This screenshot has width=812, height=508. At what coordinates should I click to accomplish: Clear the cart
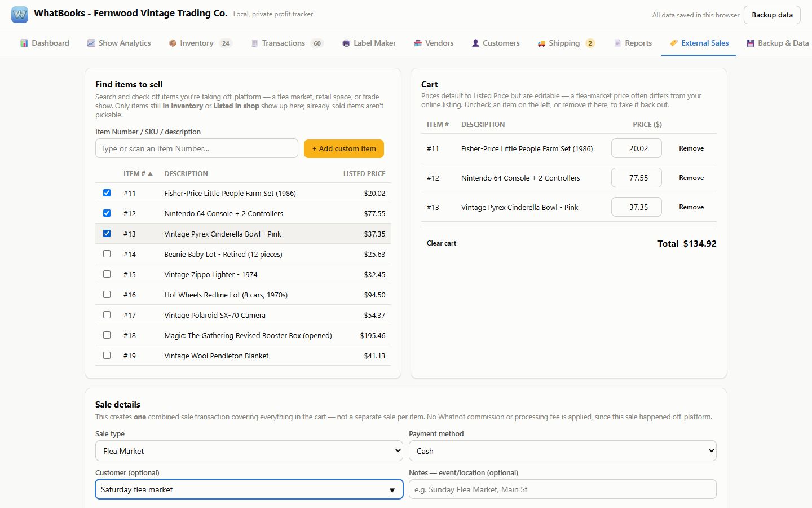click(x=442, y=243)
